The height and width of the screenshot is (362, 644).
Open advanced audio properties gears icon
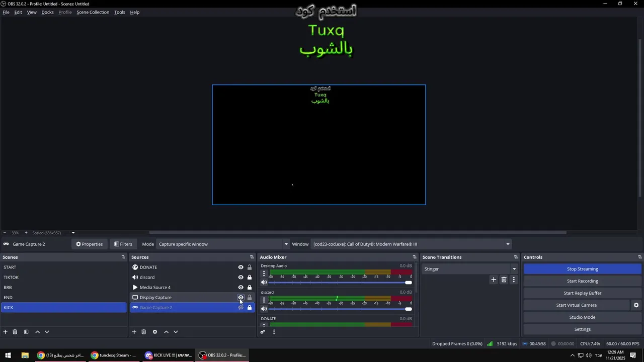(263, 332)
